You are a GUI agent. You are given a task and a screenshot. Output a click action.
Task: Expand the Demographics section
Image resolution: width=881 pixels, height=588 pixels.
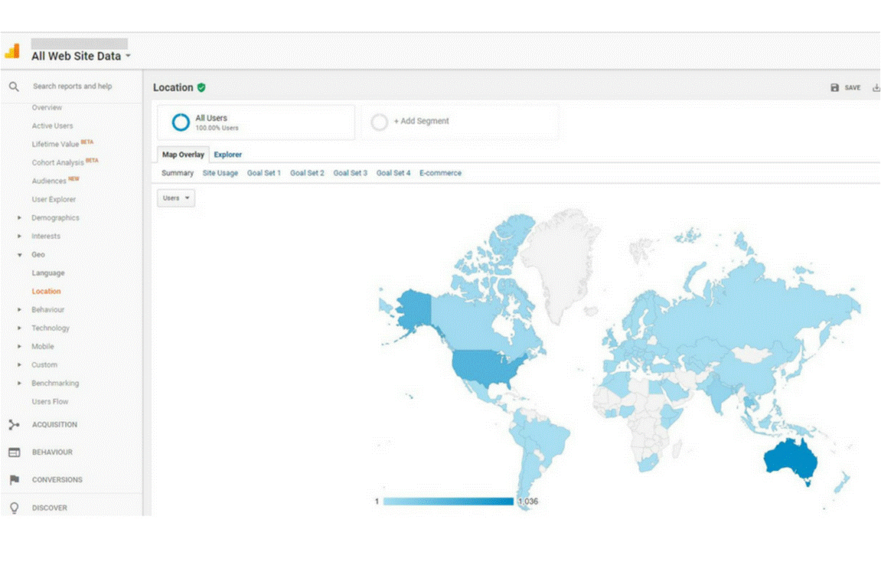pos(20,218)
